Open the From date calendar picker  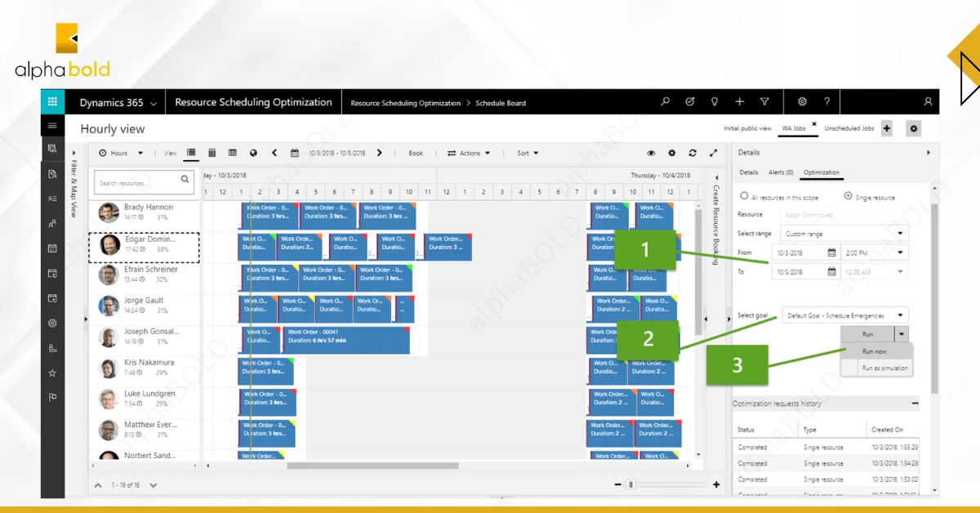[832, 253]
